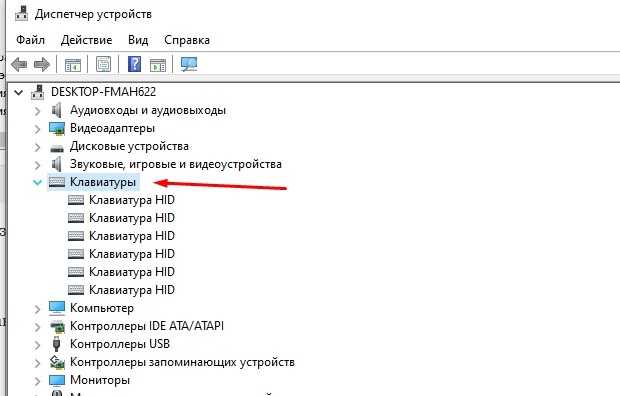Open the Вид menu

(x=138, y=40)
